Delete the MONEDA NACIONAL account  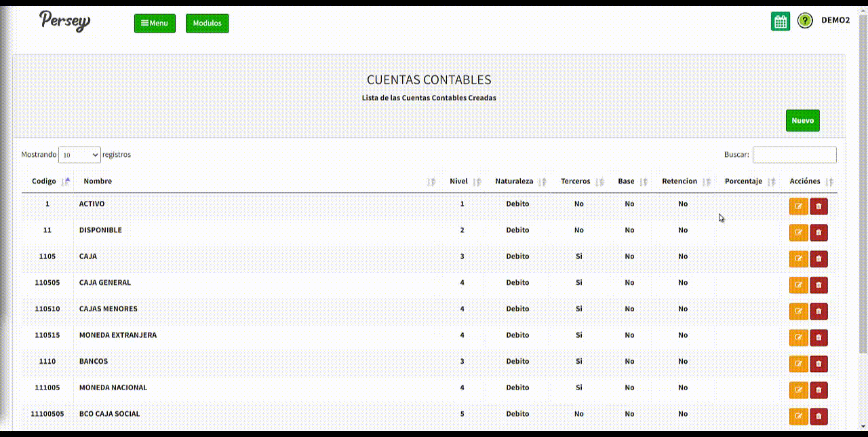(818, 390)
